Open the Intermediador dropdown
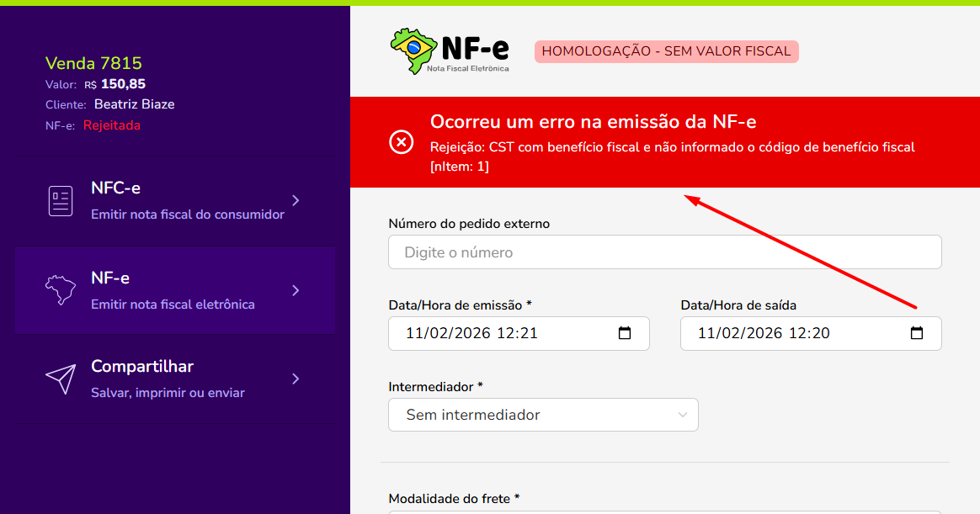980x514 pixels. coord(543,415)
